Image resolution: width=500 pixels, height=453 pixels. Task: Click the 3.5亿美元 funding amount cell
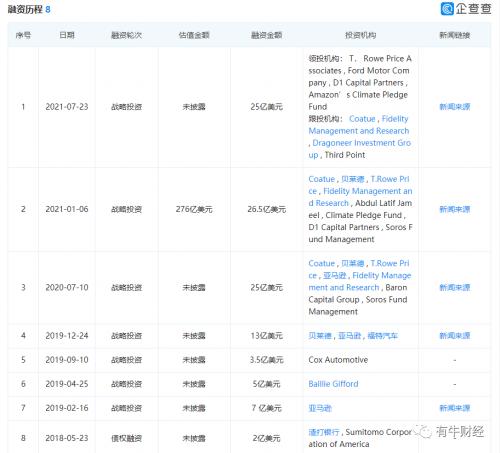click(266, 360)
